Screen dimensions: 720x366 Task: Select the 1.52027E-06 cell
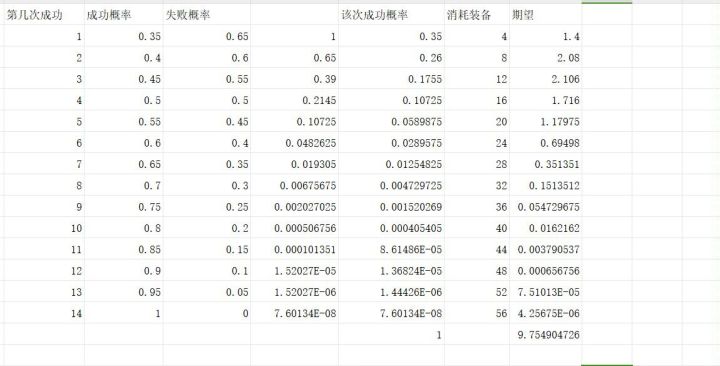pos(294,292)
